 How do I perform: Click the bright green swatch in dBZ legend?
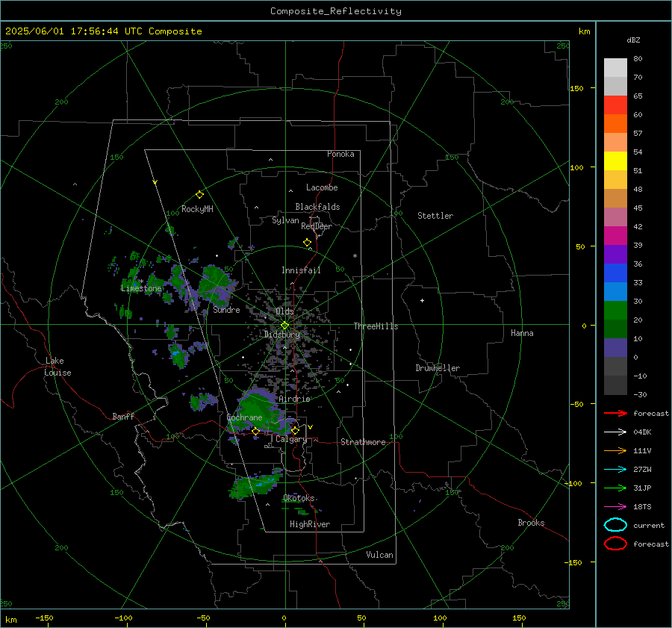(615, 311)
